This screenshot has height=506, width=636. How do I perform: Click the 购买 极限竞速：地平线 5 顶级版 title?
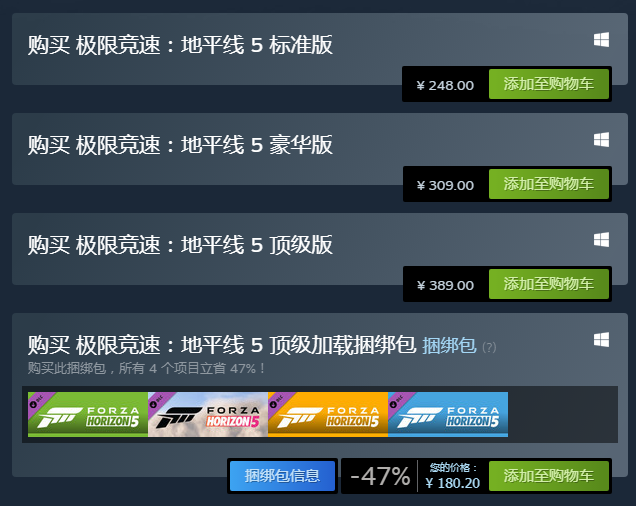tap(180, 245)
